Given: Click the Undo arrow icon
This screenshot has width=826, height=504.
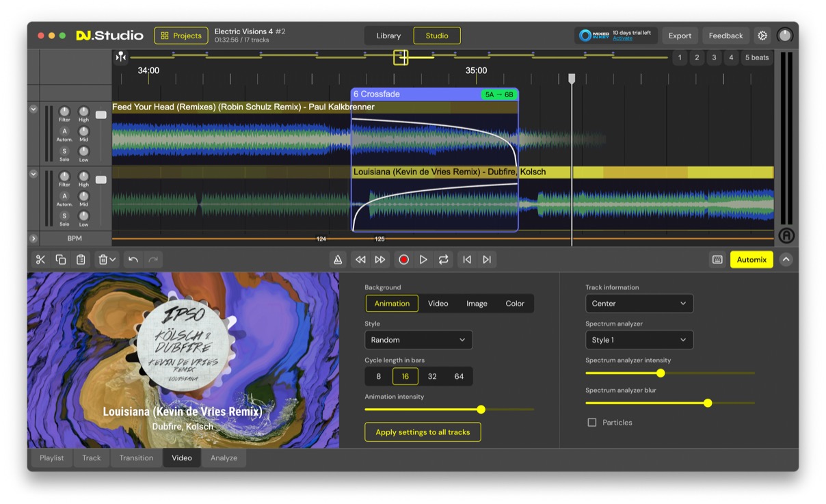Looking at the screenshot, I should pyautogui.click(x=135, y=259).
